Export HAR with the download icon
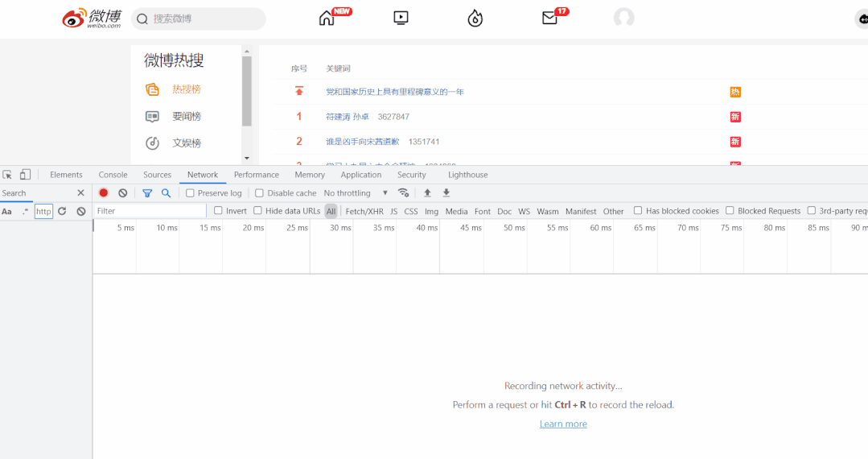This screenshot has width=868, height=459. coord(446,193)
